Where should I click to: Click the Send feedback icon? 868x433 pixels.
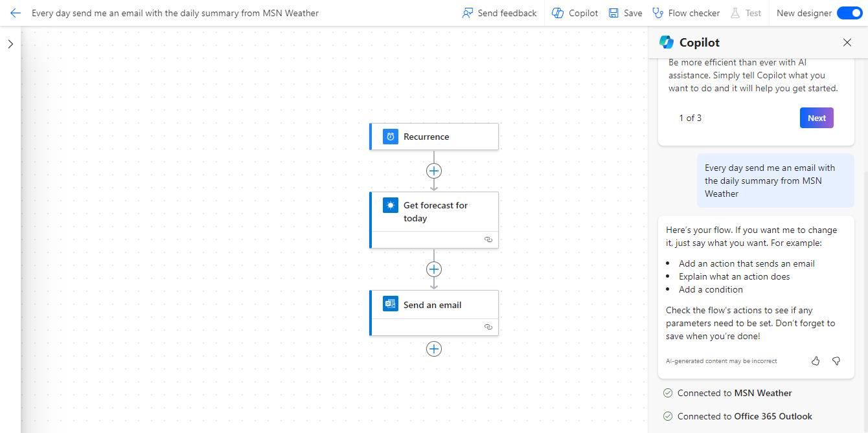[x=468, y=13]
